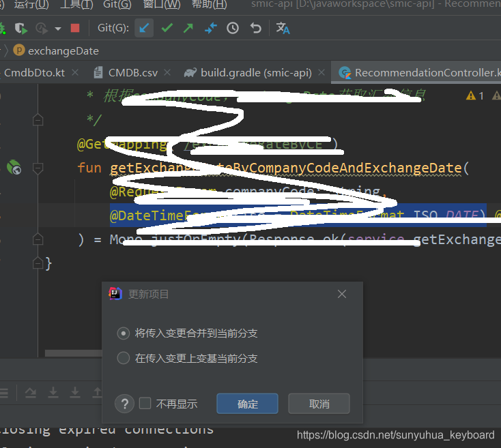Viewport: 501px width, 448px height.
Task: Open the 窗口(W) menu
Action: [162, 5]
